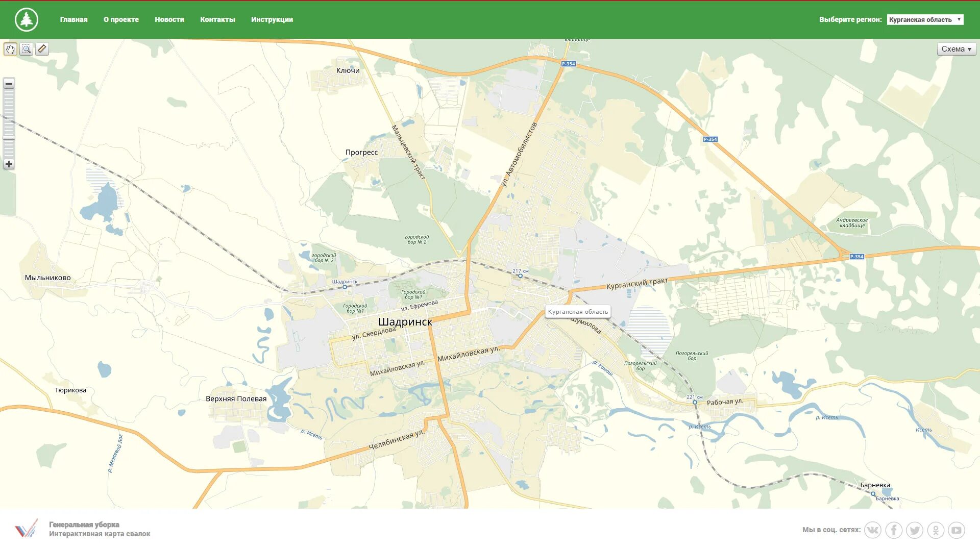Open the Facebook social icon
980x549 pixels.
[894, 530]
